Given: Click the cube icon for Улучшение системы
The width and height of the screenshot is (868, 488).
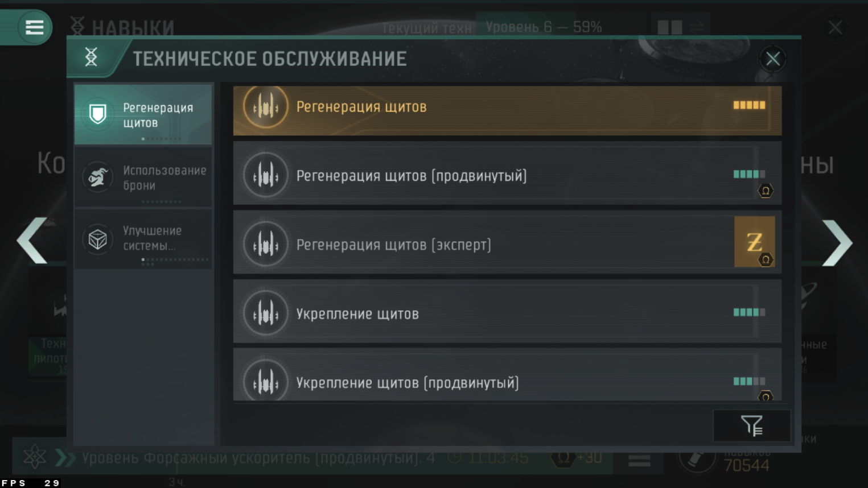Looking at the screenshot, I should click(x=98, y=239).
